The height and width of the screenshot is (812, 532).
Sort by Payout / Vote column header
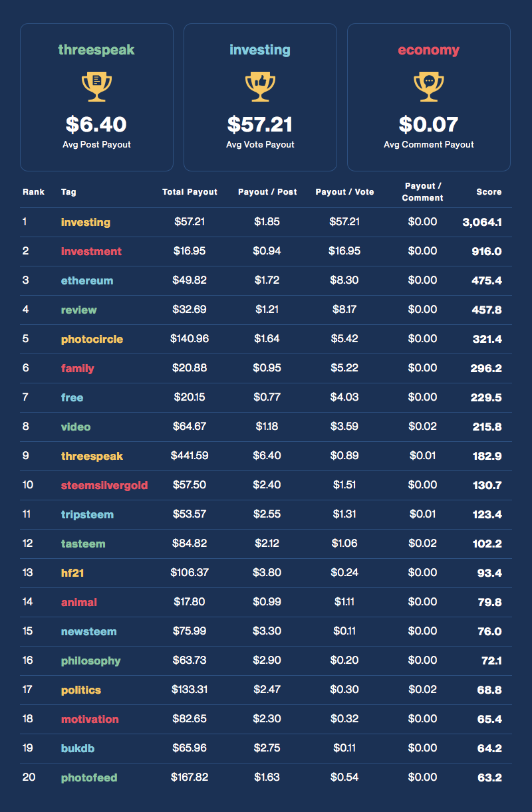tap(344, 192)
